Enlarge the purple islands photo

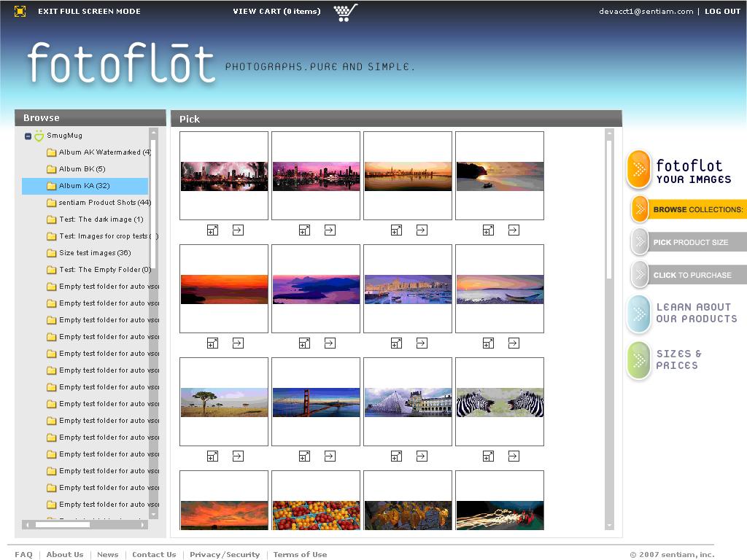click(304, 343)
